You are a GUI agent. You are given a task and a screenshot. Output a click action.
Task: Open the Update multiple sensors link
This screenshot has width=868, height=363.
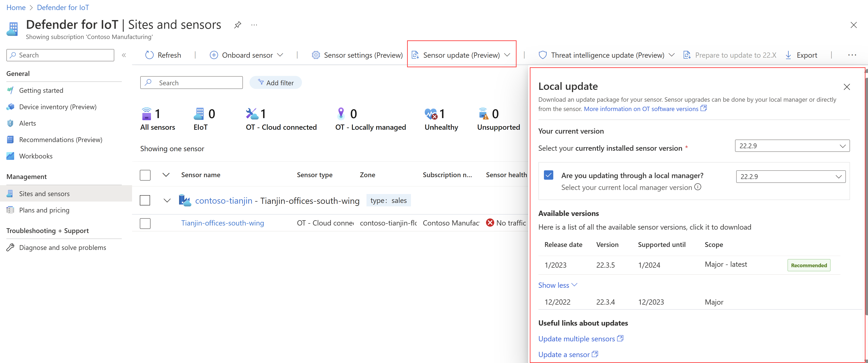coord(581,339)
